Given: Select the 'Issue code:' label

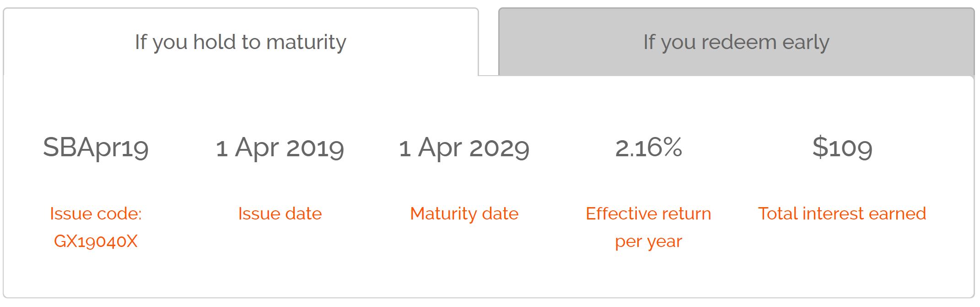Looking at the screenshot, I should (96, 214).
